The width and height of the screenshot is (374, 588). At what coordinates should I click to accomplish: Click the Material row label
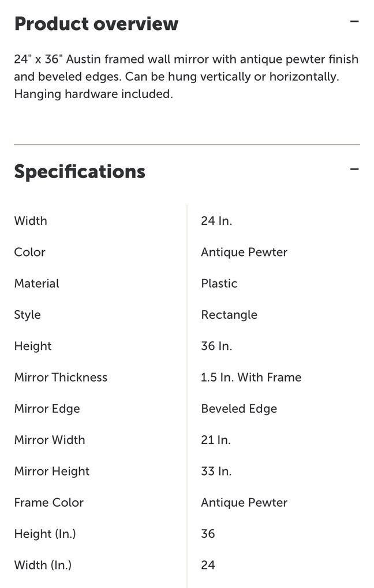click(36, 283)
